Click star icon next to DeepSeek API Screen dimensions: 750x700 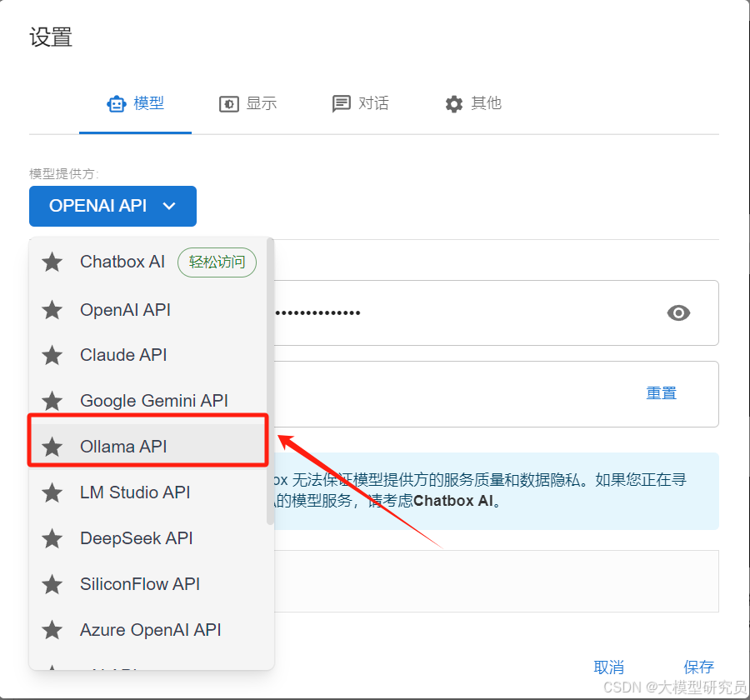tap(52, 539)
